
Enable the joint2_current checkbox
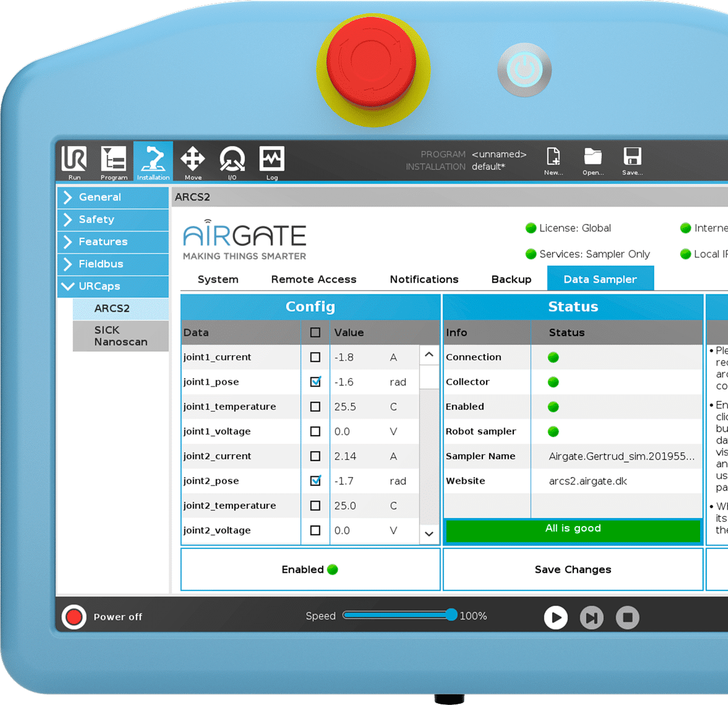pyautogui.click(x=315, y=456)
